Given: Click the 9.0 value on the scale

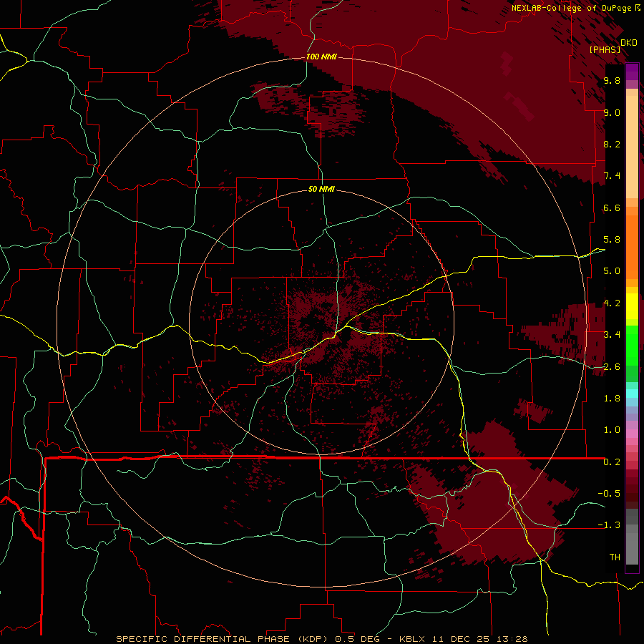Looking at the screenshot, I should click(x=612, y=112).
